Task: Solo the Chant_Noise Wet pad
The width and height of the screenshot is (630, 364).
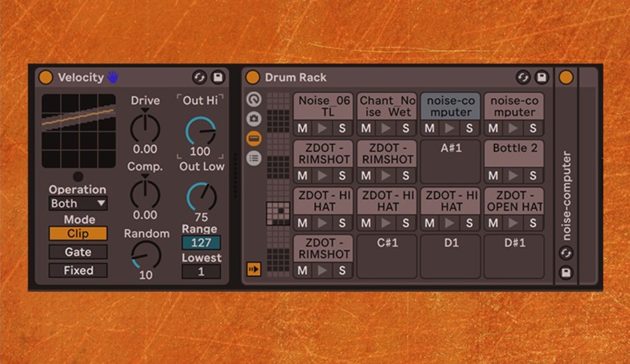Action: click(x=406, y=129)
